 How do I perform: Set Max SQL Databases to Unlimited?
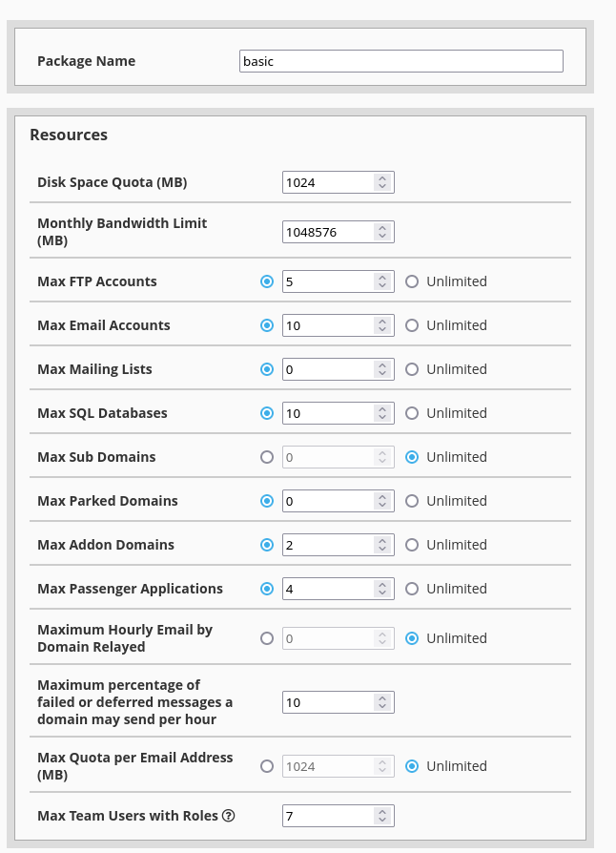point(412,413)
